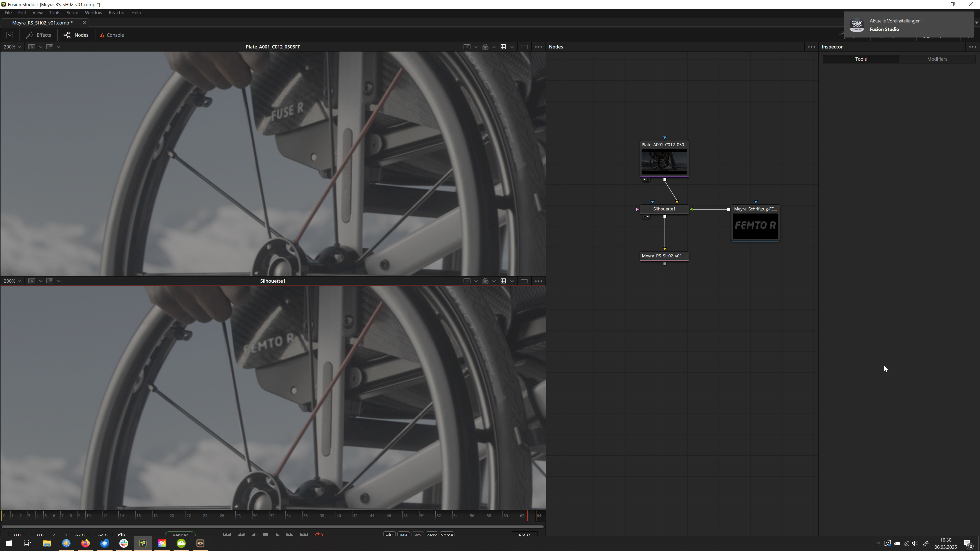Screen dimensions: 980x551
Task: Toggle the HiQ quality button
Action: point(389,535)
